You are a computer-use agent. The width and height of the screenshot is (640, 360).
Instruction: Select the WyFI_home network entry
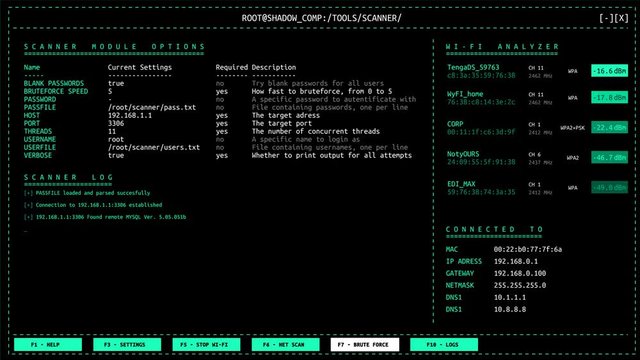pyautogui.click(x=465, y=94)
